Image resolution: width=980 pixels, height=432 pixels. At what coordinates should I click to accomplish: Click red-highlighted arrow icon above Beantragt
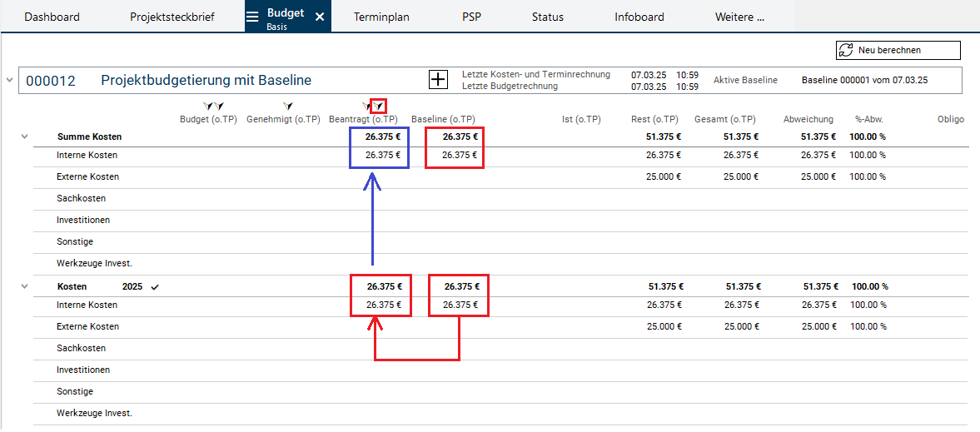[379, 106]
